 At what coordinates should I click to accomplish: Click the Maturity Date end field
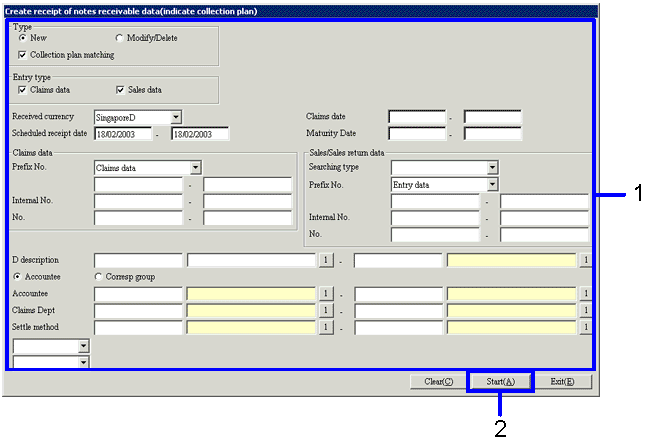point(492,134)
